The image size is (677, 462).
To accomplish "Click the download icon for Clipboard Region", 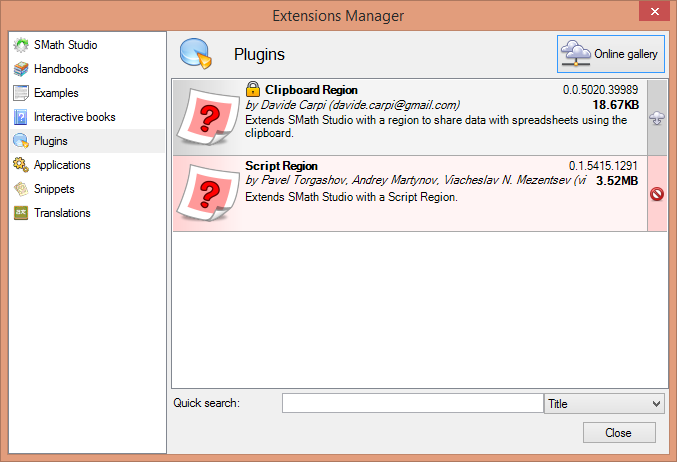I will point(657,118).
